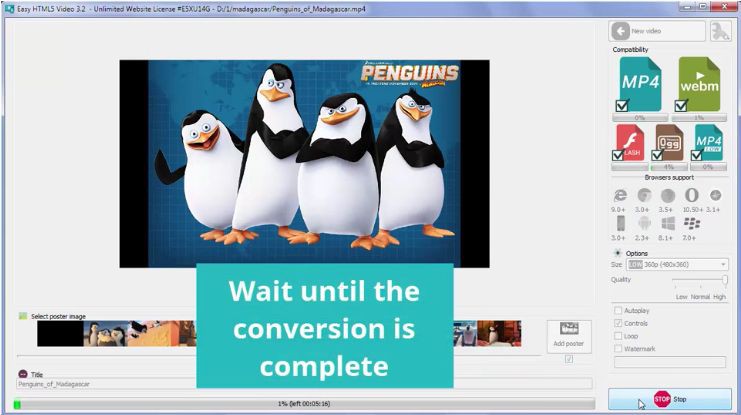This screenshot has height=415, width=741.
Task: Click the Select poster image icon
Action: (x=23, y=316)
